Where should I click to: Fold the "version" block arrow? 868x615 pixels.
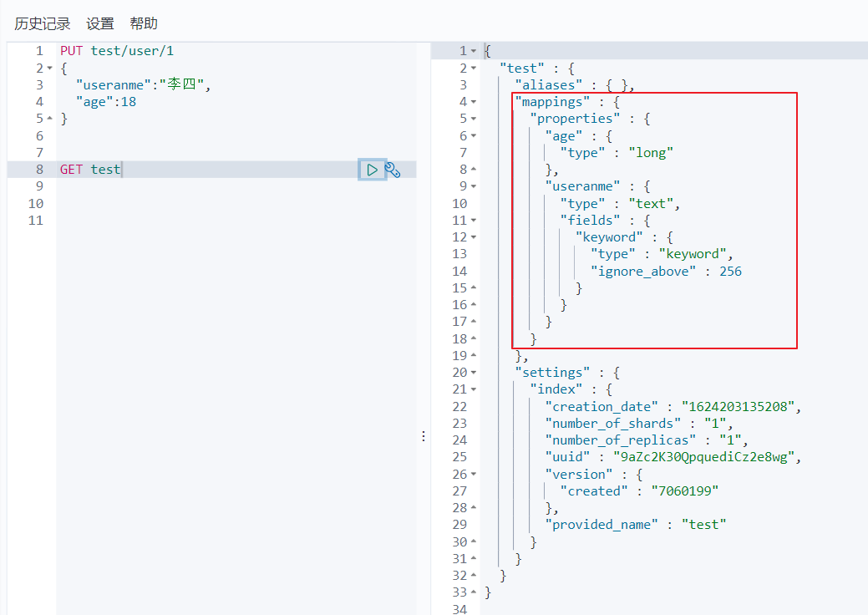[x=474, y=474]
